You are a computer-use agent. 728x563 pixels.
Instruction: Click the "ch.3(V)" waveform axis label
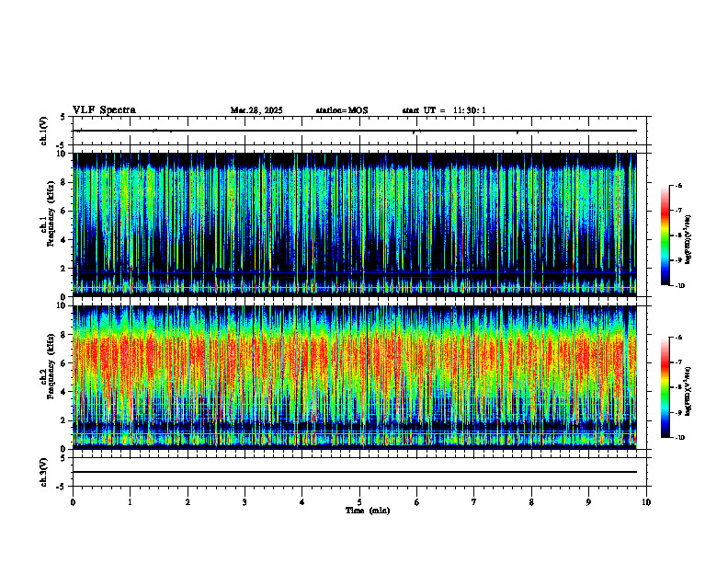(x=44, y=472)
